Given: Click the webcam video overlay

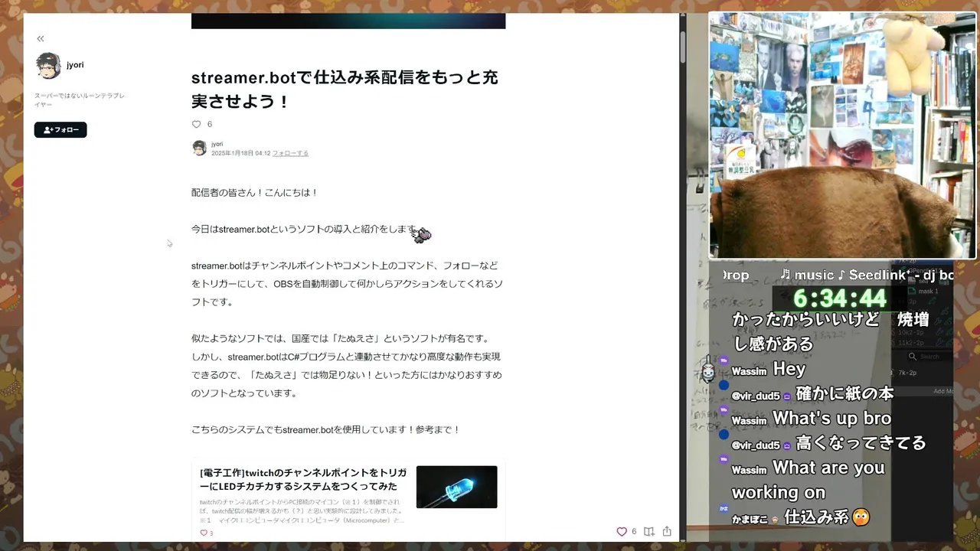Looking at the screenshot, I should pos(842,135).
